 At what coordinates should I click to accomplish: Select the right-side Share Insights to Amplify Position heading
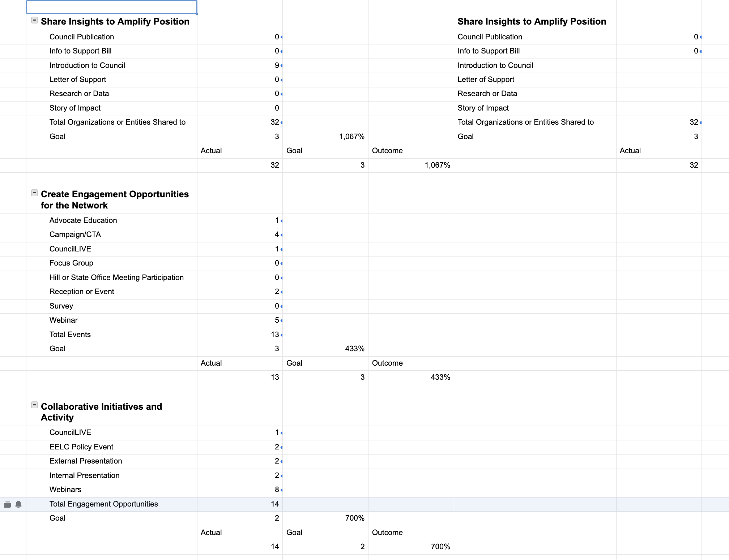[532, 21]
